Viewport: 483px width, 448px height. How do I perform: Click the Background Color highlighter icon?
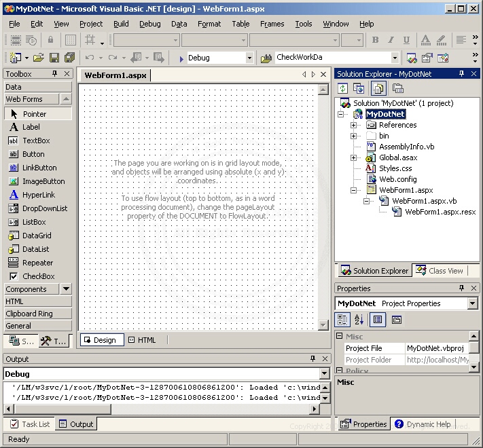tap(442, 40)
